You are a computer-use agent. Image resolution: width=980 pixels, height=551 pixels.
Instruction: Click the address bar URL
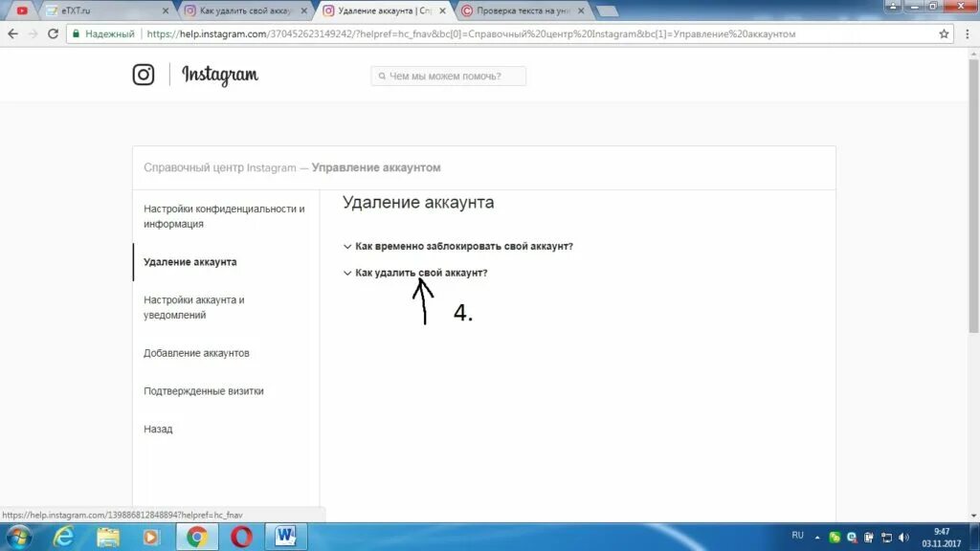471,33
